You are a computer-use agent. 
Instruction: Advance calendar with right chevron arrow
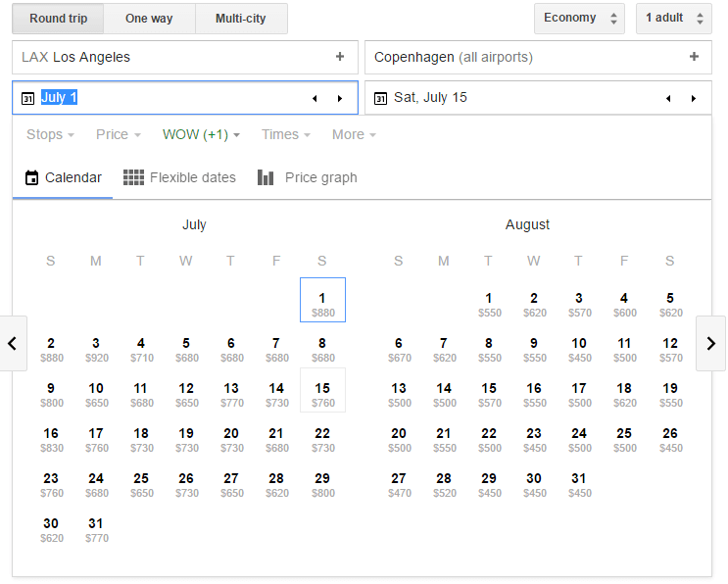click(x=710, y=343)
